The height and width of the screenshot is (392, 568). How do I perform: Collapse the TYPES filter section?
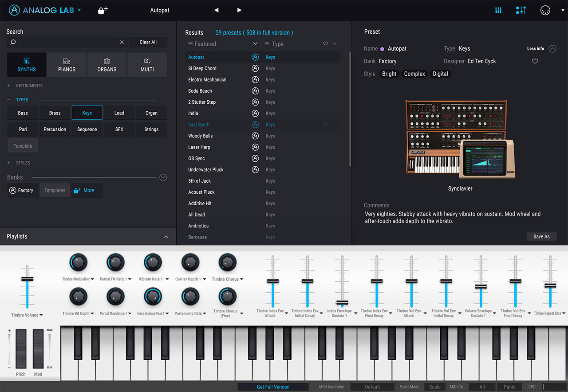(x=8, y=100)
